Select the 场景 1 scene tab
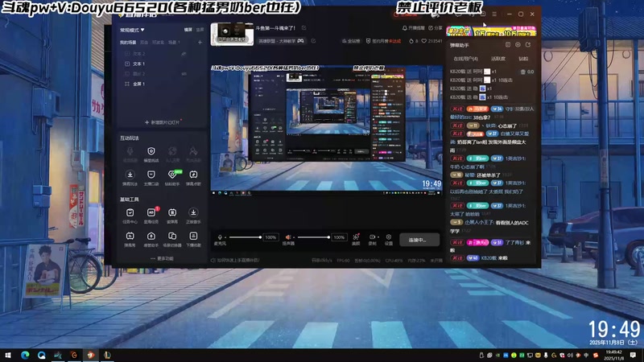 [x=173, y=43]
